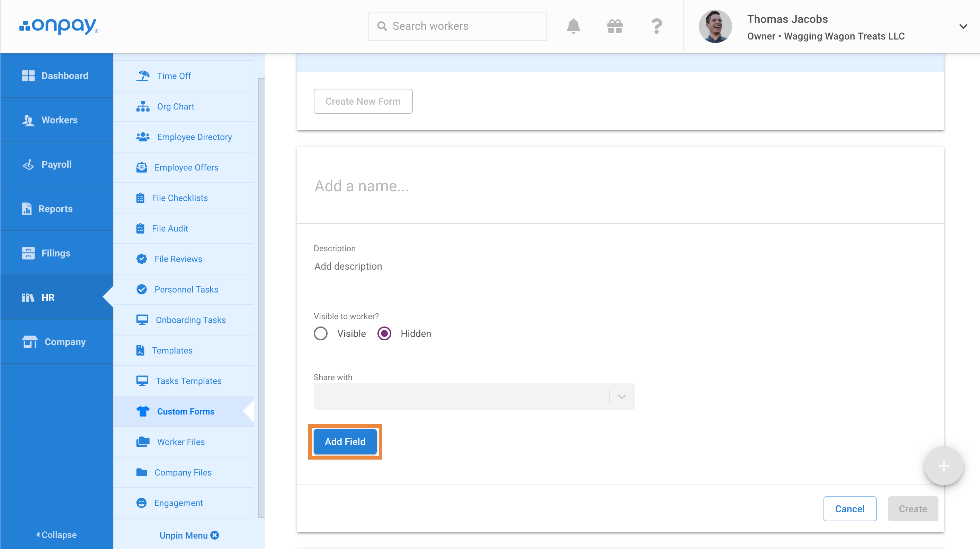This screenshot has height=549, width=980.
Task: Click the Search workers field
Action: [458, 26]
